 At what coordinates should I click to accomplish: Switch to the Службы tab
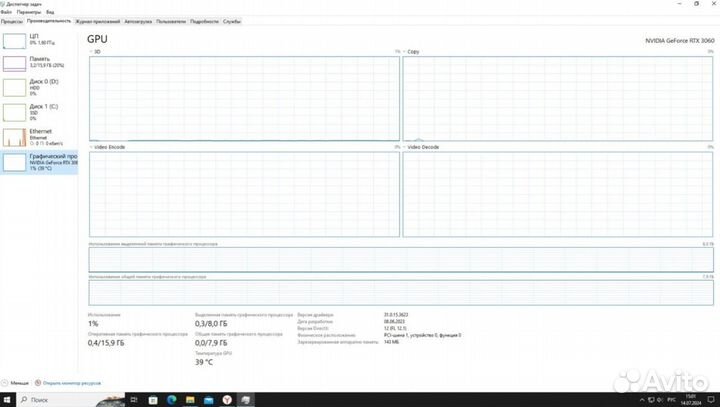pos(232,22)
